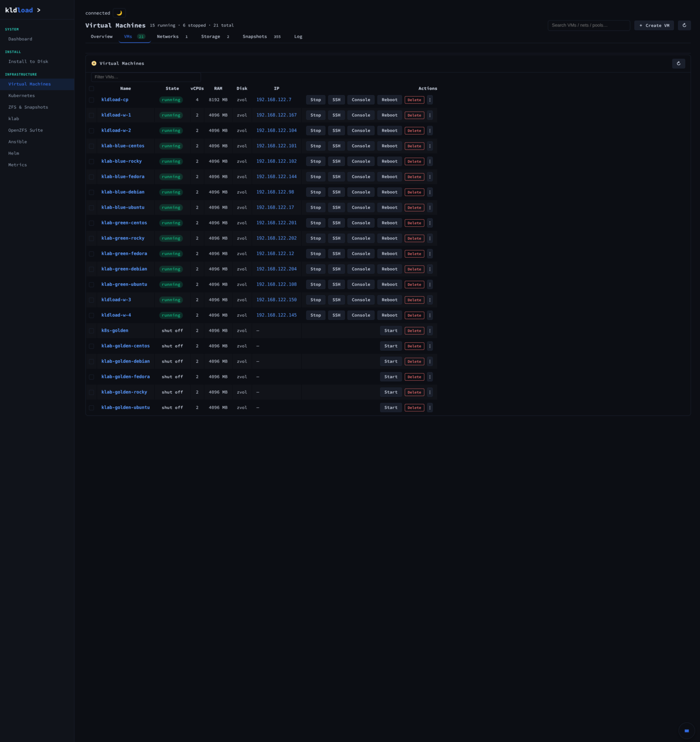Open more actions menu for klab-green-ubuntu

point(429,285)
